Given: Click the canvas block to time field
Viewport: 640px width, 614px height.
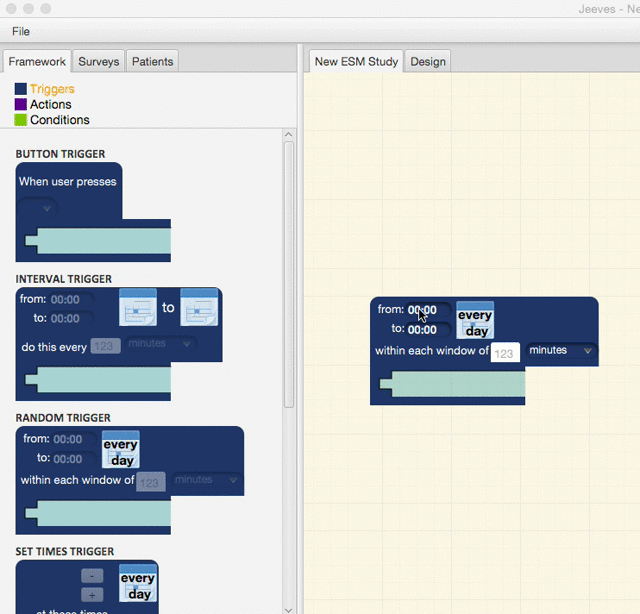Looking at the screenshot, I should (429, 330).
